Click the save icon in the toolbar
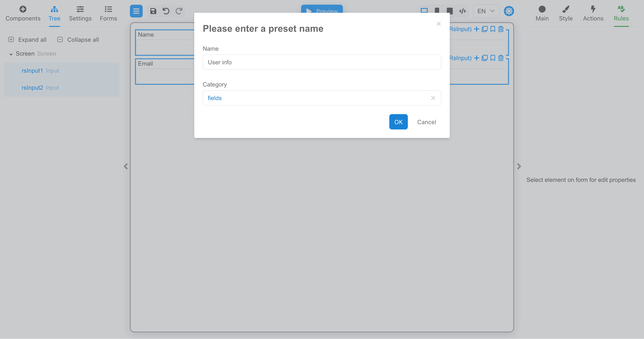The image size is (644, 339). [153, 11]
